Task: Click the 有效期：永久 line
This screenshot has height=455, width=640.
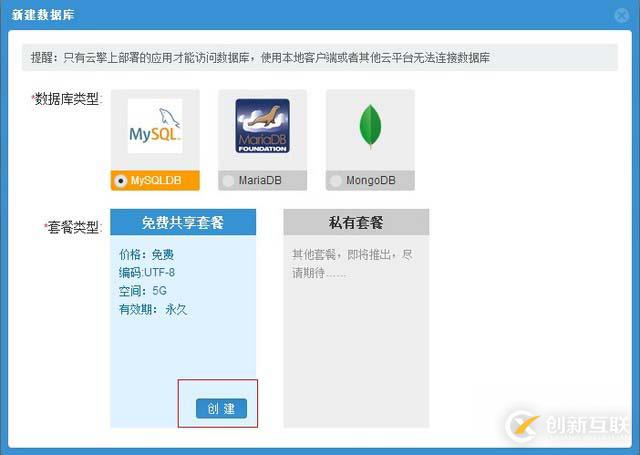Action: point(153,309)
